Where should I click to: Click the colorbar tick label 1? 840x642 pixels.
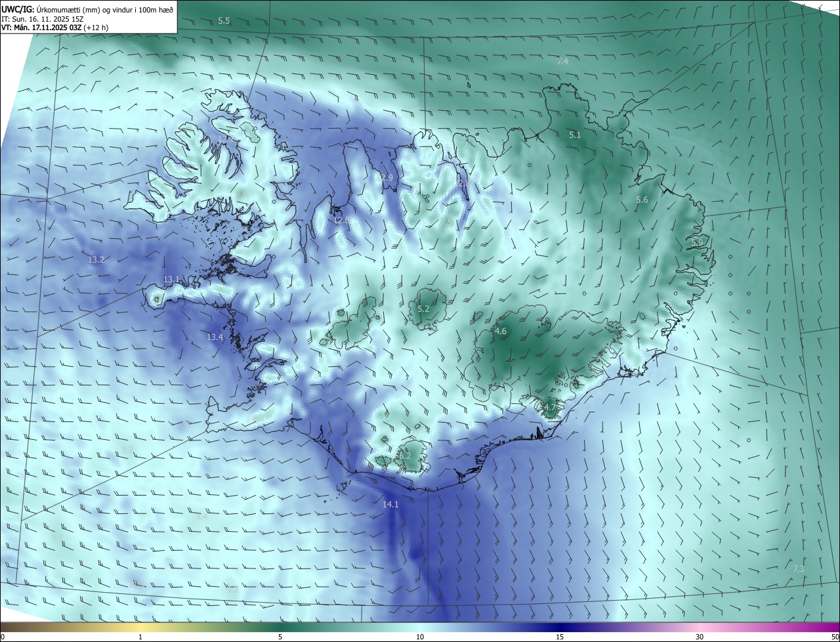pyautogui.click(x=140, y=637)
